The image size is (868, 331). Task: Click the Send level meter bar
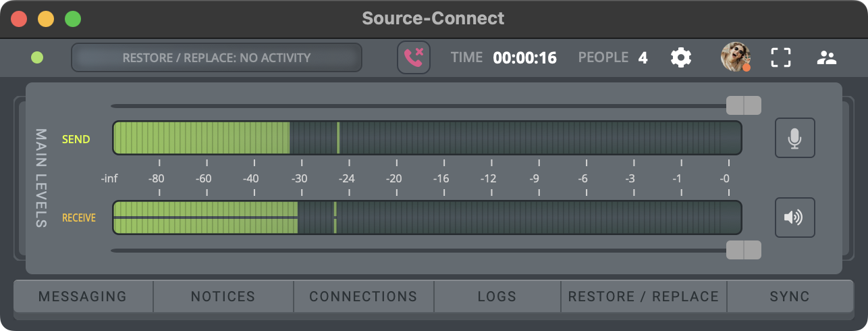427,138
